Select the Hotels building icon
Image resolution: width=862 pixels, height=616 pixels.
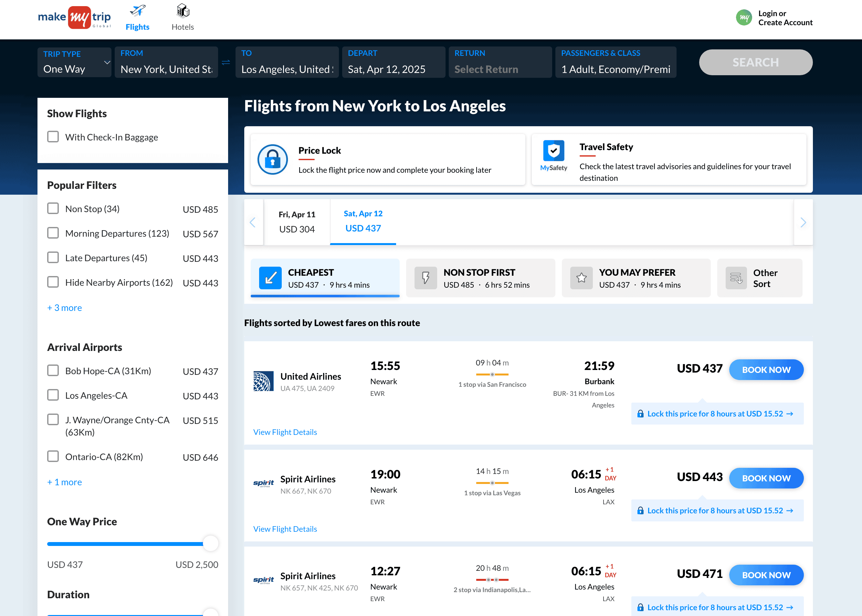(183, 11)
